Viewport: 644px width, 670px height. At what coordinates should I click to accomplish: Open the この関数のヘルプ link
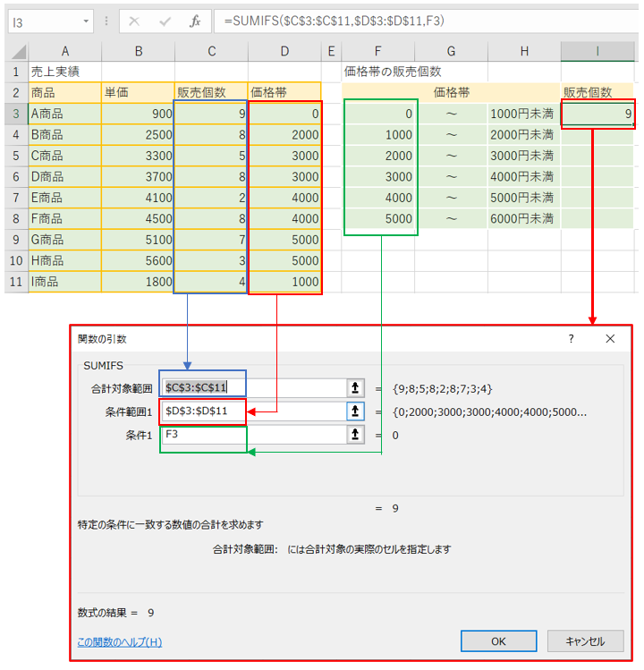coord(120,641)
